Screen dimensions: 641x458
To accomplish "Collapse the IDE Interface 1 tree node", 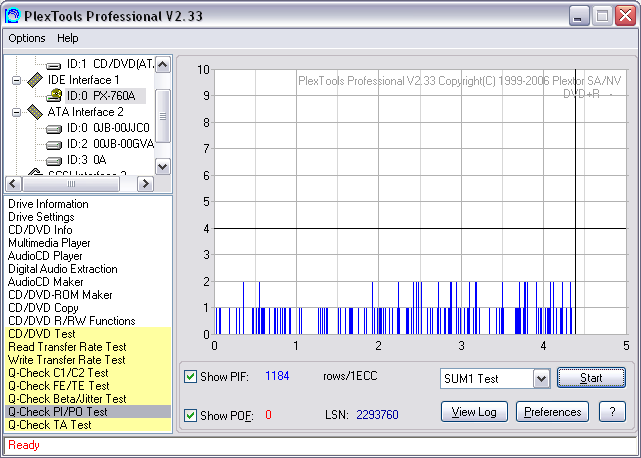I will [x=16, y=80].
